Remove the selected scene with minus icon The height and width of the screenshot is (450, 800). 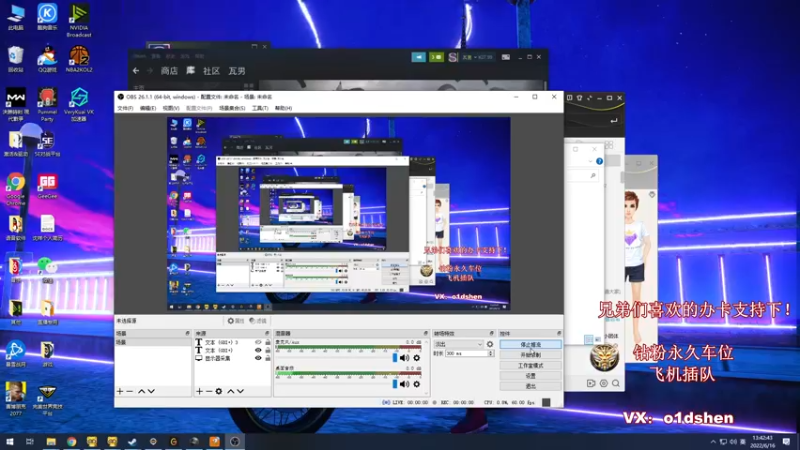tap(130, 391)
